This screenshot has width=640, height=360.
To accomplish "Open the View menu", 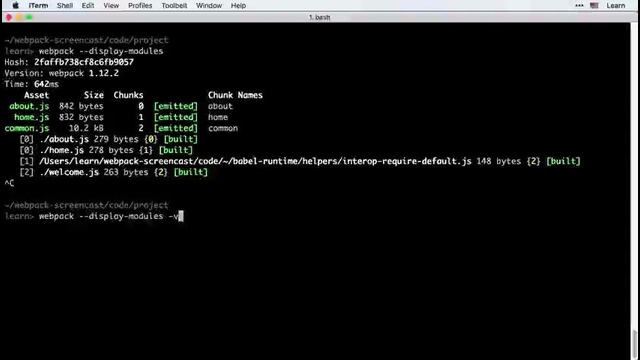I will click(111, 5).
